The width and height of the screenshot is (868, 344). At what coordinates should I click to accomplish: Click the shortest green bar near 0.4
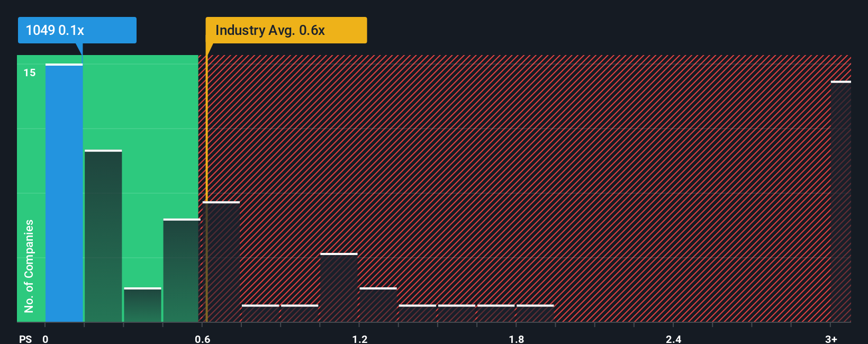pyautogui.click(x=142, y=305)
